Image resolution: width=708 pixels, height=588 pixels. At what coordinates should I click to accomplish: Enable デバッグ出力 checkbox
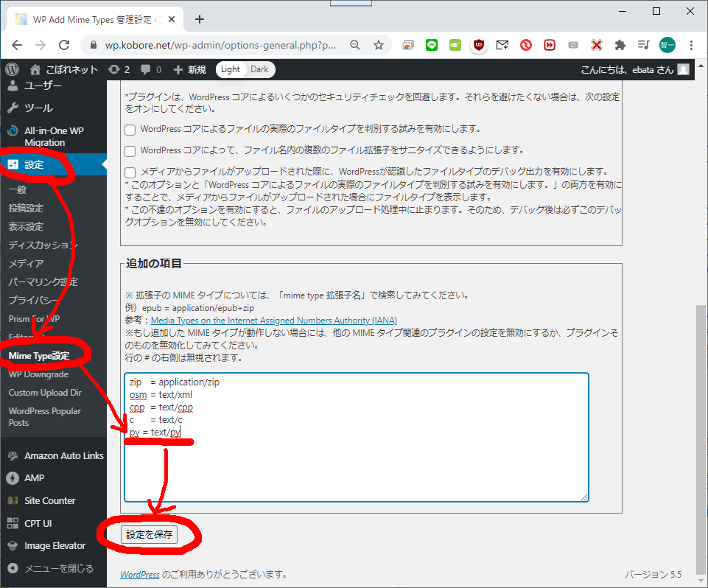pos(130,172)
